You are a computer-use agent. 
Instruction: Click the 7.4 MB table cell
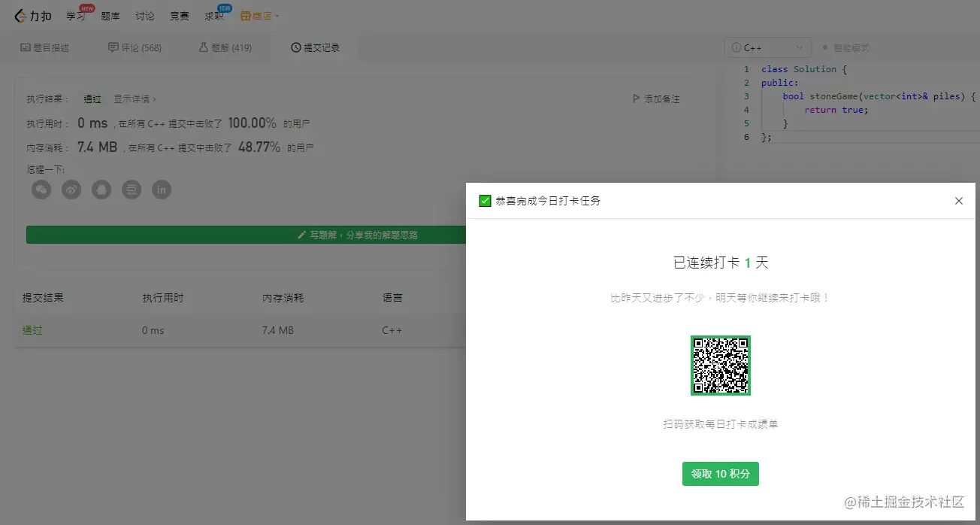(x=277, y=330)
